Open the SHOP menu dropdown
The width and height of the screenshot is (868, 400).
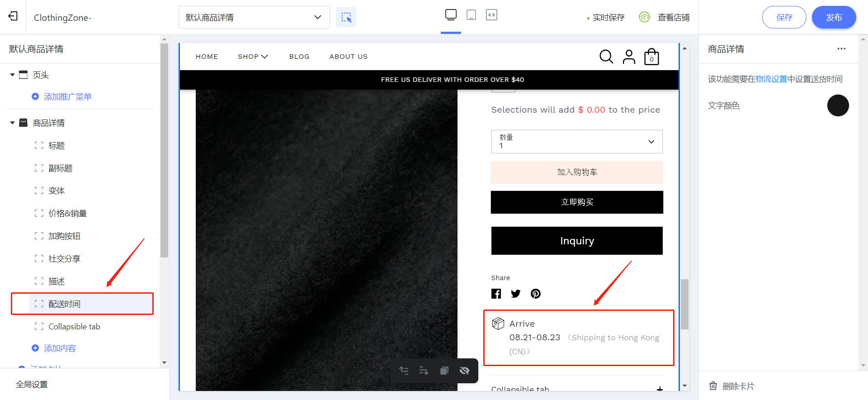(253, 57)
